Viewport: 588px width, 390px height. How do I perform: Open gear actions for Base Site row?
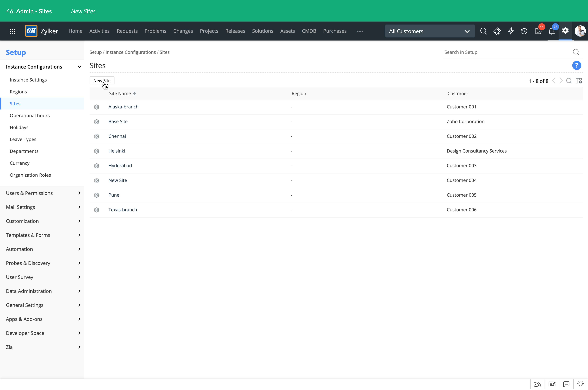click(x=97, y=122)
